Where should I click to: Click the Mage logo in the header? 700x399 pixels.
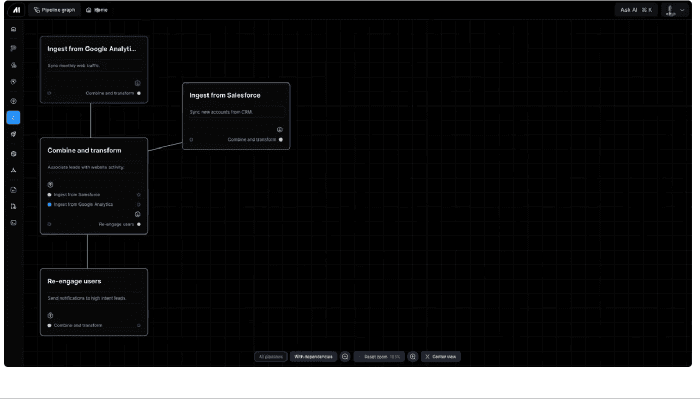click(x=17, y=10)
